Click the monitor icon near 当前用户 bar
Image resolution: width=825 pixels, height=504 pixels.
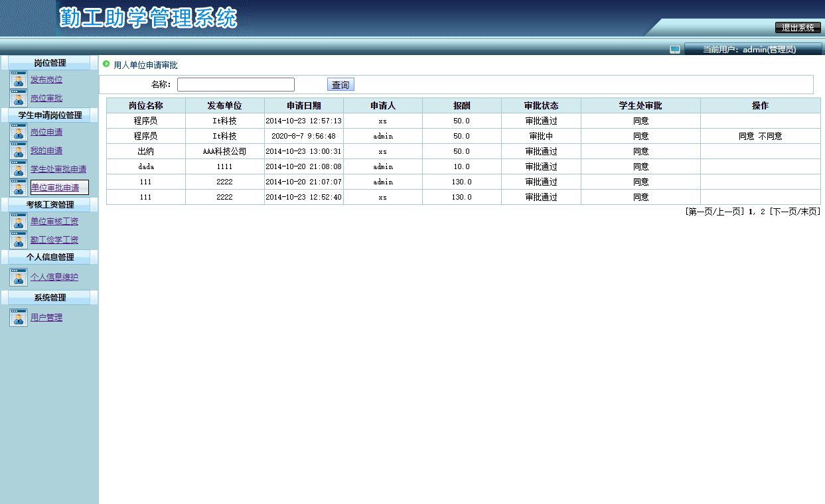tap(675, 48)
